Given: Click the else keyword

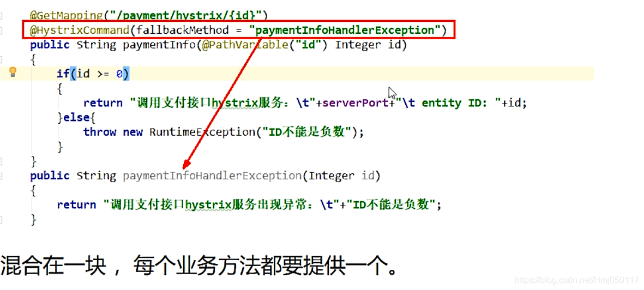Looking at the screenshot, I should [77, 118].
